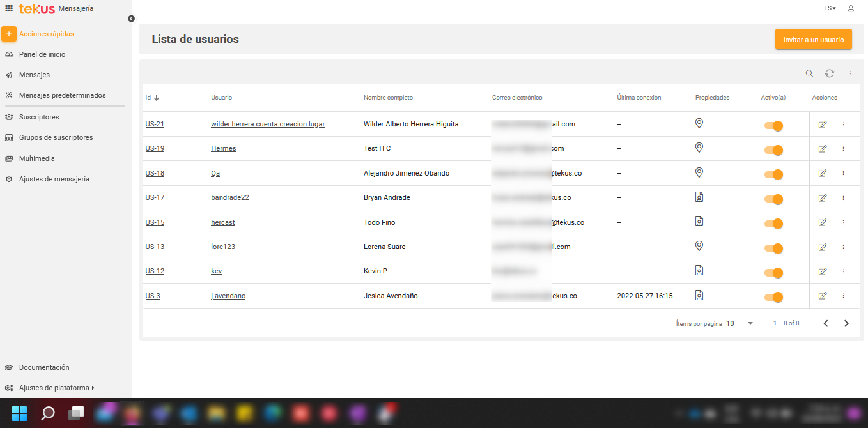Disable the active switch for j.avendano
The height and width of the screenshot is (428, 868).
pyautogui.click(x=774, y=297)
